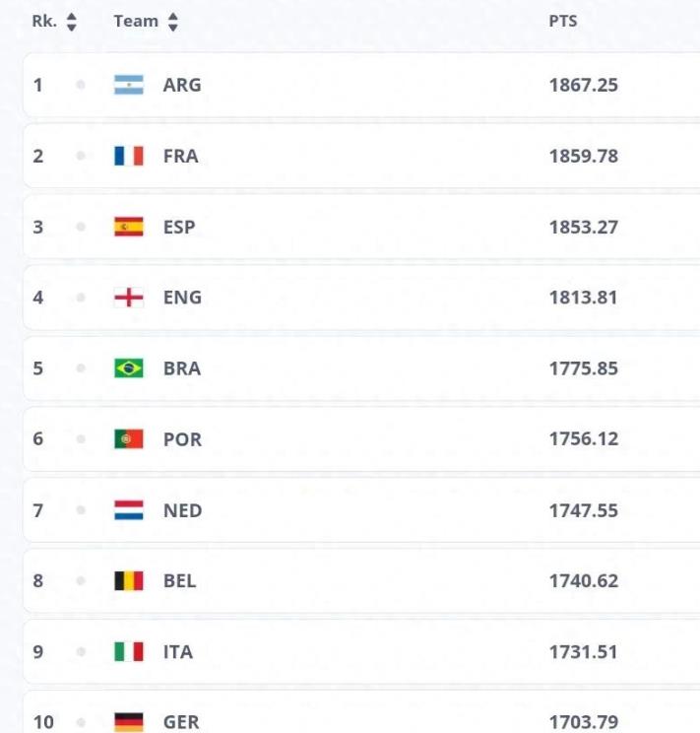Viewport: 700px width, 733px height.
Task: Click the Brazil flag icon
Action: 129,368
